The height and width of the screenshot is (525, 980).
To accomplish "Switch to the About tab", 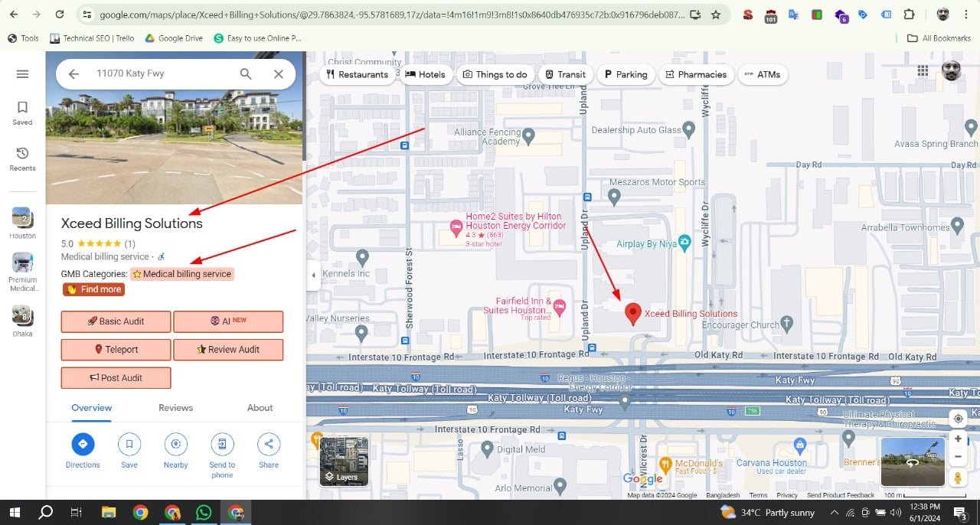I will [260, 408].
